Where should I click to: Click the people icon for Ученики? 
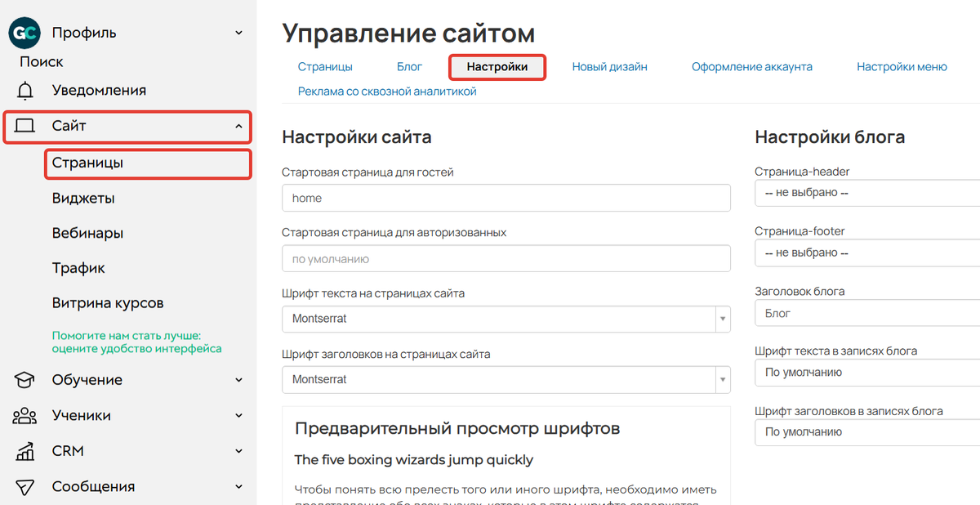25,415
